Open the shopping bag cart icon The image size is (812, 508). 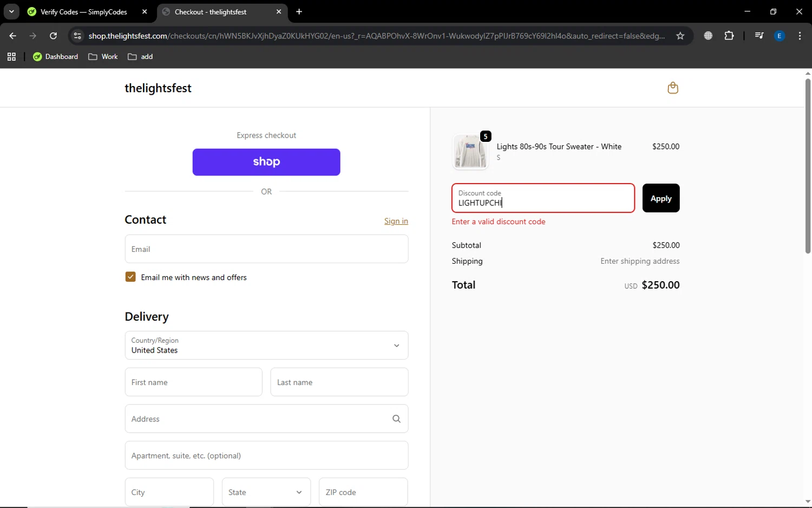pyautogui.click(x=672, y=88)
